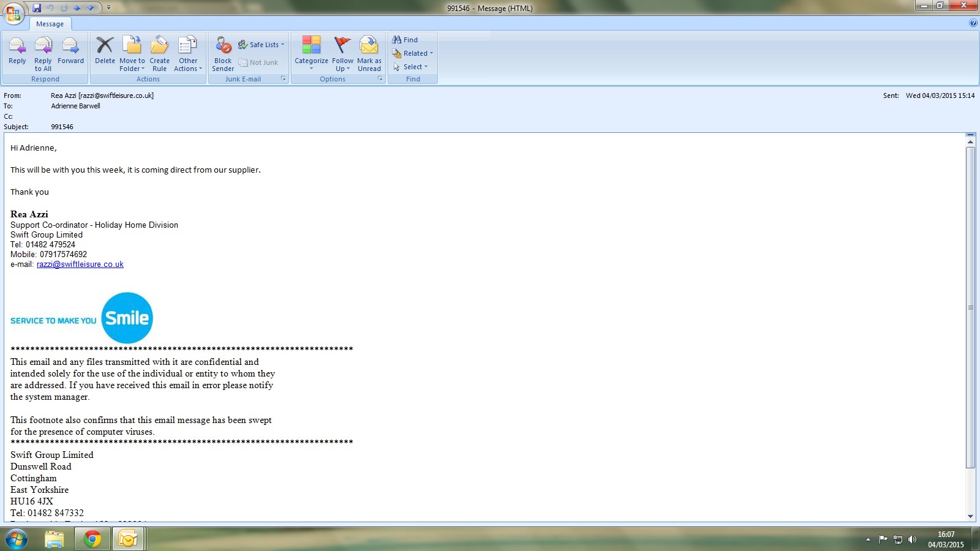Screen dimensions: 980x551
Task: Create a rule from this message
Action: pyautogui.click(x=159, y=54)
